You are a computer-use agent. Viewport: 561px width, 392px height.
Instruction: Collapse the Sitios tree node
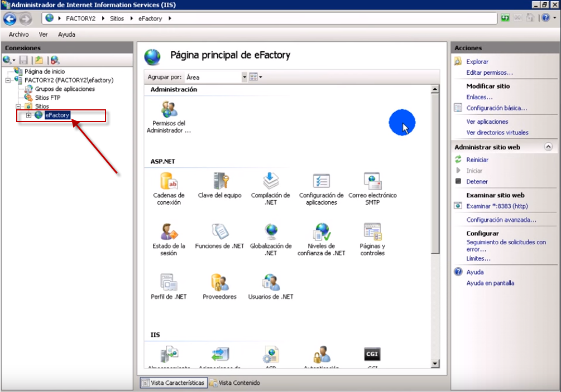(x=18, y=106)
